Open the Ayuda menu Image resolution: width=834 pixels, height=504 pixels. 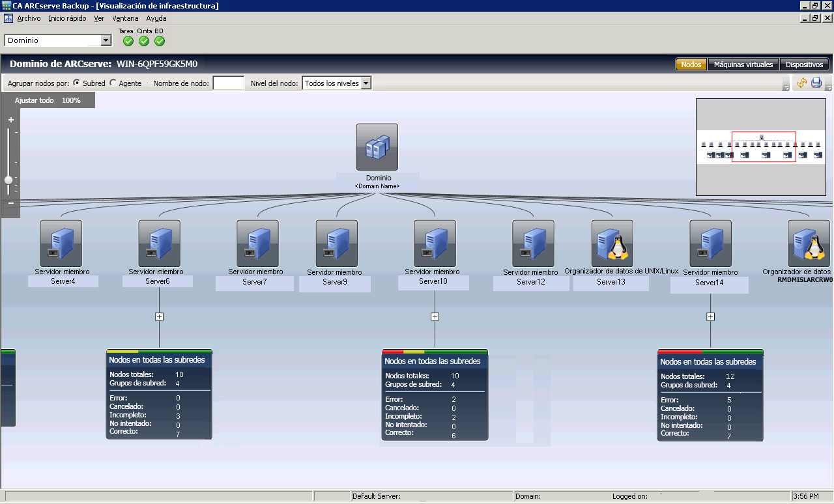click(x=156, y=18)
